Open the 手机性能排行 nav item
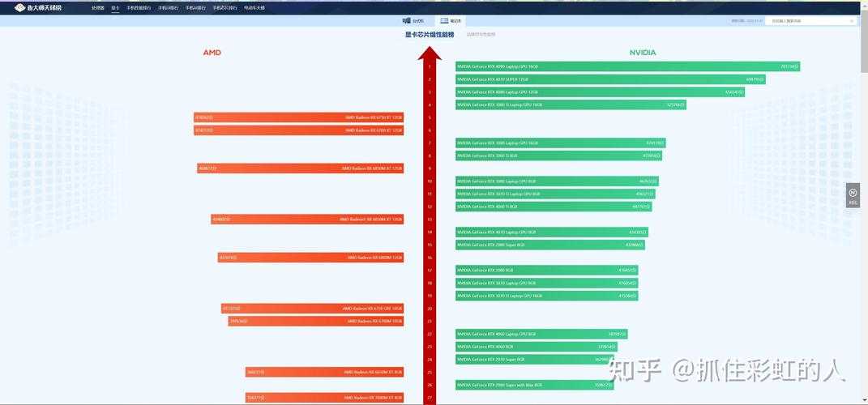The image size is (868, 405). click(139, 8)
